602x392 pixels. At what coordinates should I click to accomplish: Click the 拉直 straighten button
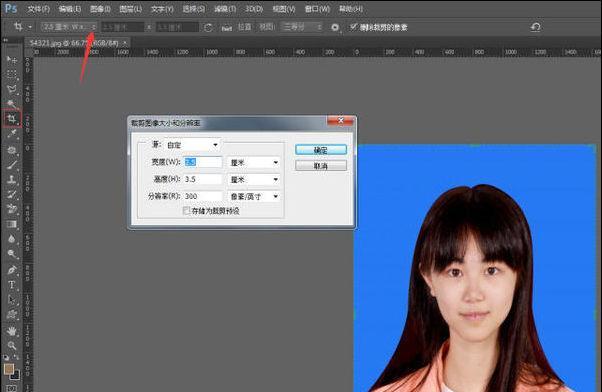click(244, 27)
